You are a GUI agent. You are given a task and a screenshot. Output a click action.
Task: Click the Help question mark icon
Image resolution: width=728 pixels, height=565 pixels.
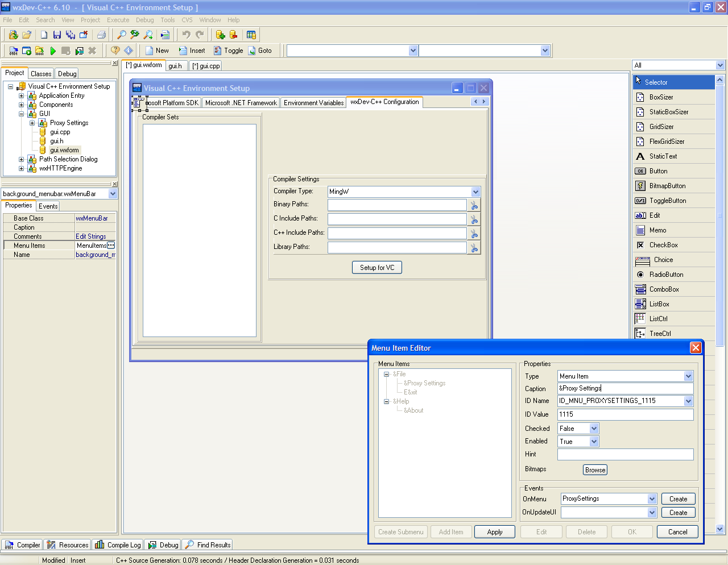pyautogui.click(x=115, y=51)
